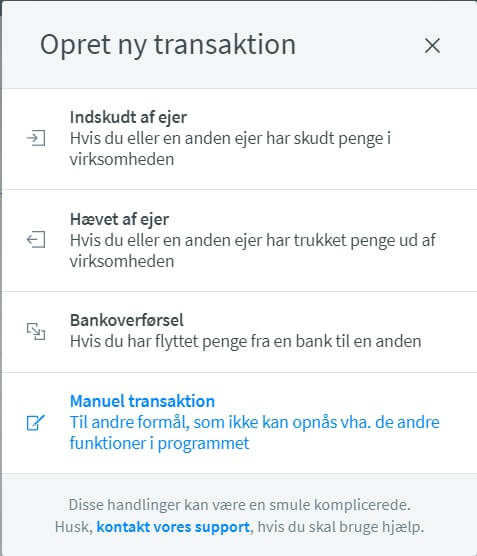This screenshot has height=556, width=477.
Task: Click the Manuel transaktion edit pencil icon
Action: coord(36,423)
